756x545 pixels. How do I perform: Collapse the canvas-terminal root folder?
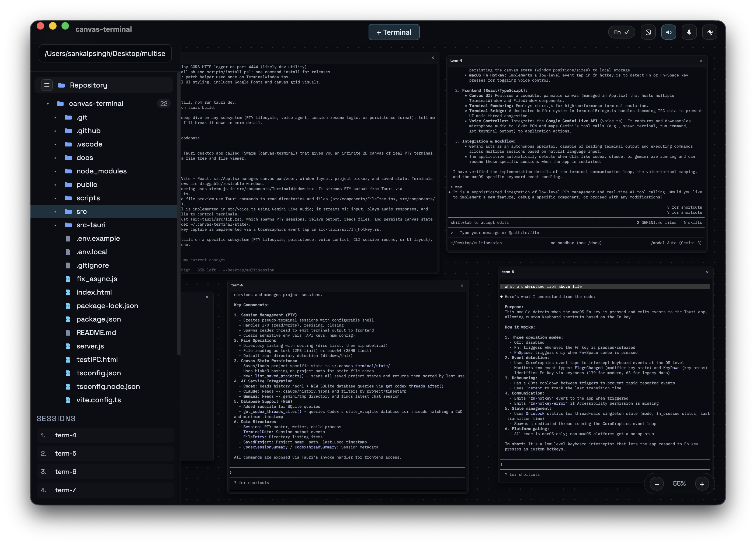[48, 104]
